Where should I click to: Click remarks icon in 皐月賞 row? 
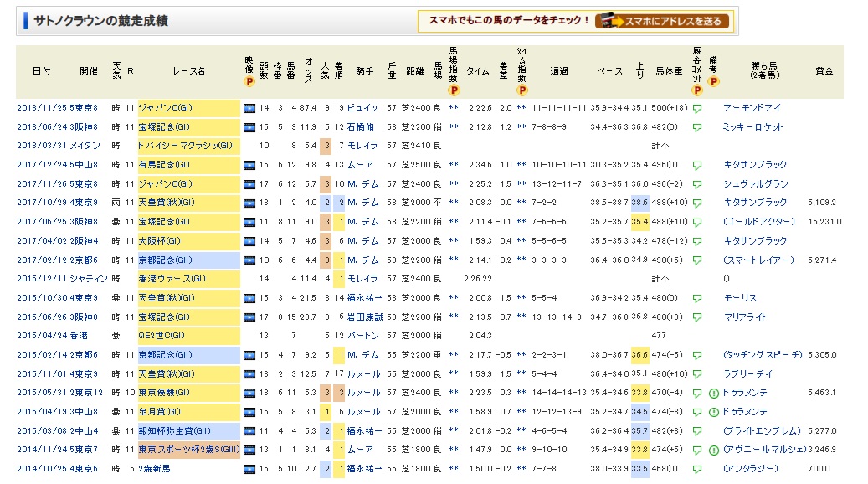(x=713, y=411)
